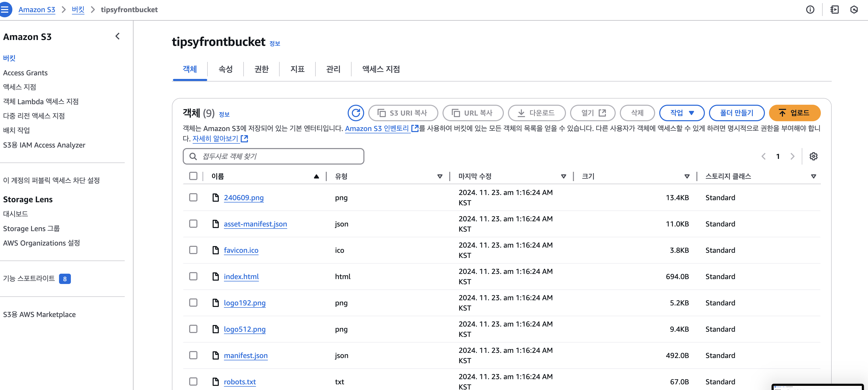The width and height of the screenshot is (868, 390).
Task: Click the refresh objects icon
Action: [x=355, y=113]
